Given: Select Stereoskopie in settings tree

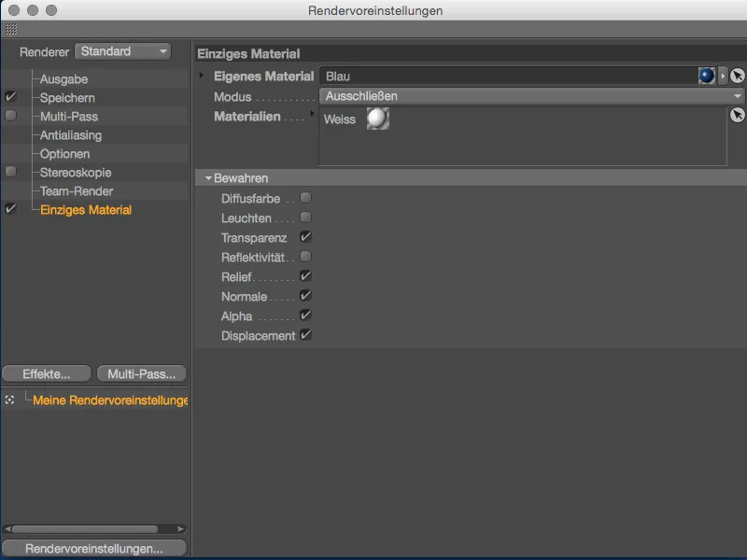Looking at the screenshot, I should pos(76,173).
